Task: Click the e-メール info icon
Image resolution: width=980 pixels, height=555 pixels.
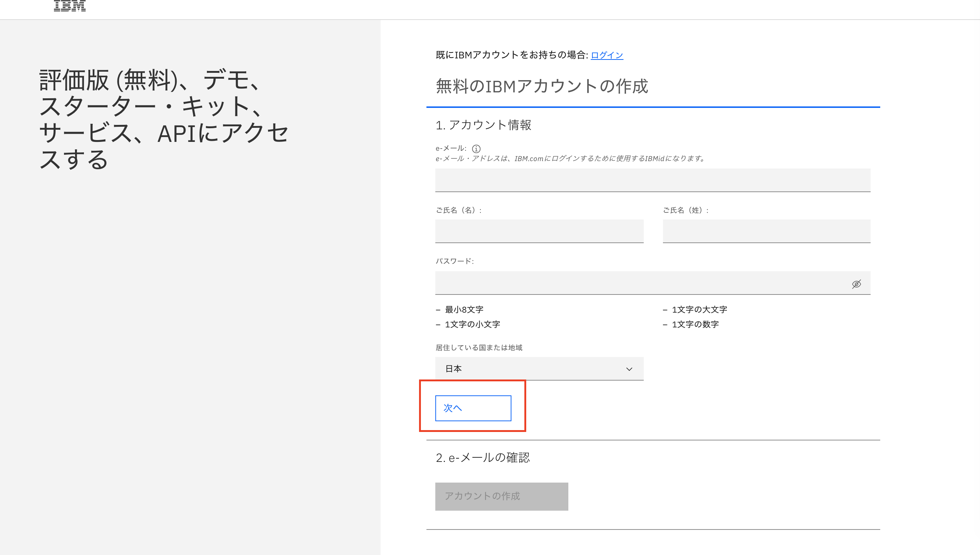Action: pyautogui.click(x=476, y=149)
